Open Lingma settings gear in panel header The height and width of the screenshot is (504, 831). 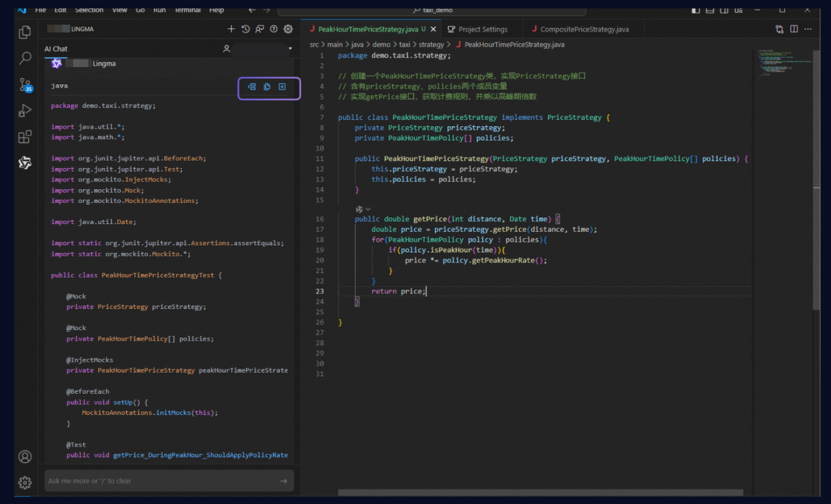[x=288, y=29]
